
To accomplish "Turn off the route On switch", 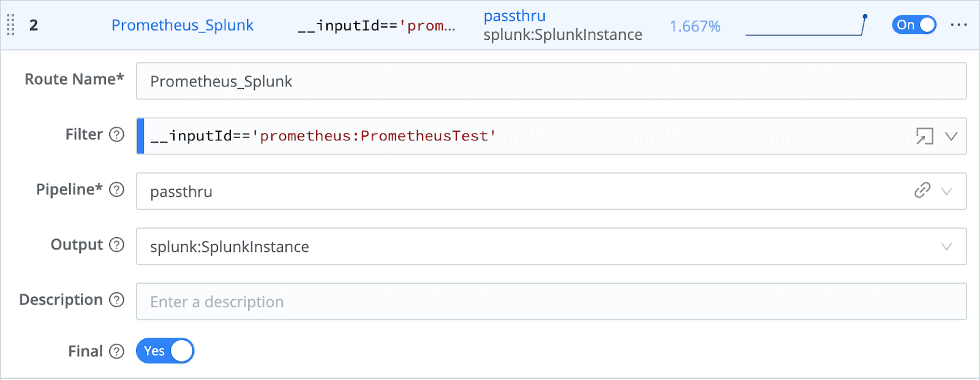I will [x=914, y=25].
